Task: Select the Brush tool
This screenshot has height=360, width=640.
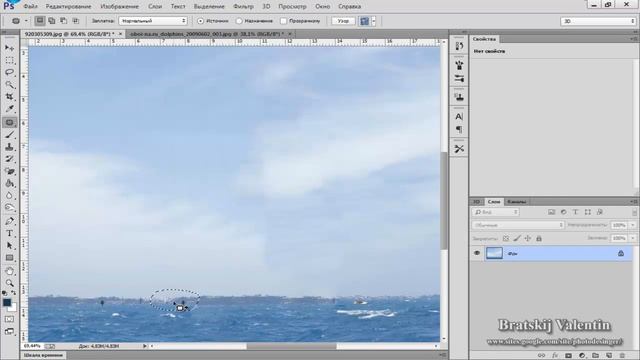Action: [9, 135]
